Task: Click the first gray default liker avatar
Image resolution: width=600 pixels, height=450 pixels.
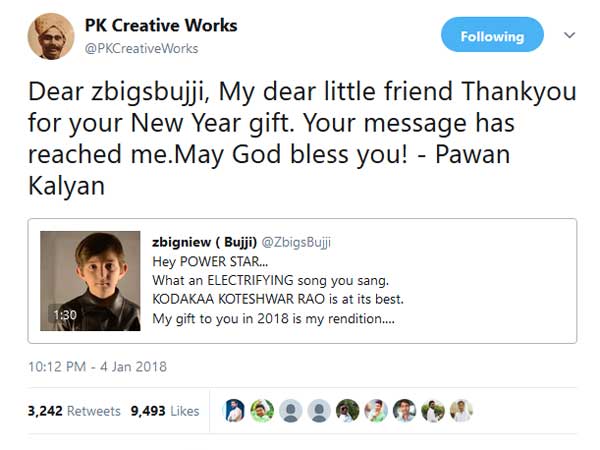Action: coord(290,410)
